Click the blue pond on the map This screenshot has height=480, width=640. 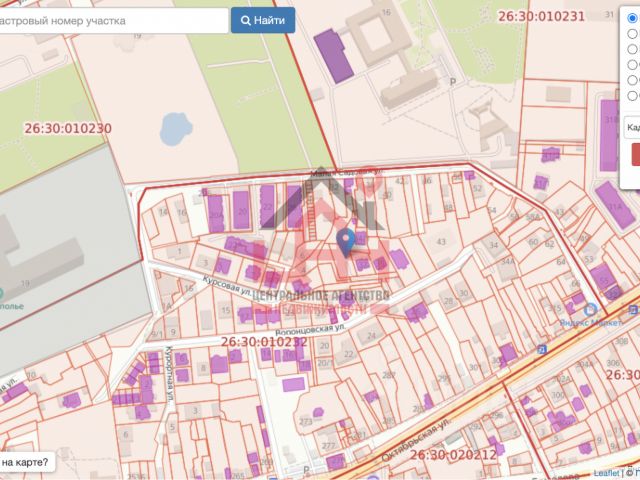coord(176,129)
